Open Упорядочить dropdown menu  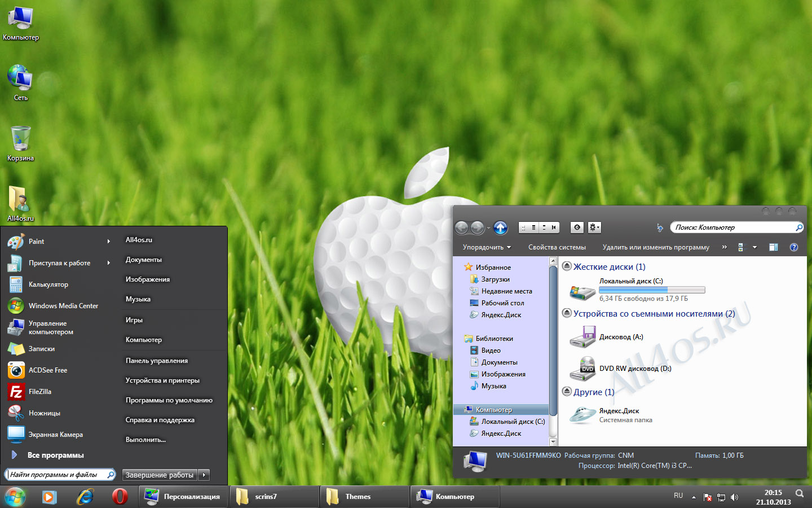pyautogui.click(x=487, y=247)
